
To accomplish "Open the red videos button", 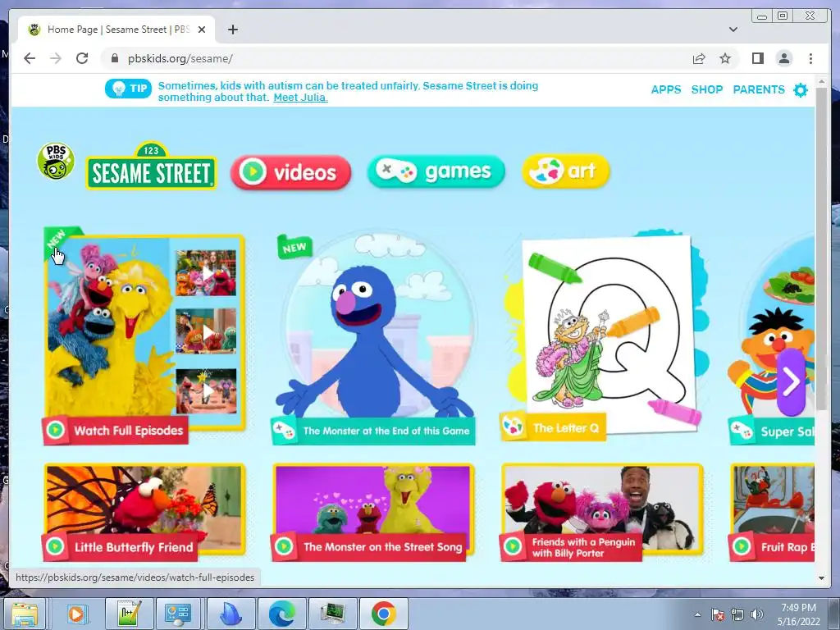I will [x=291, y=172].
